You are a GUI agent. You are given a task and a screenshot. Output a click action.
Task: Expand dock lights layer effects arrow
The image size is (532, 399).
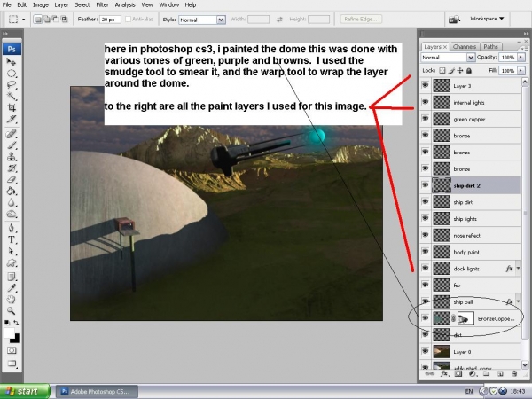coord(518,269)
